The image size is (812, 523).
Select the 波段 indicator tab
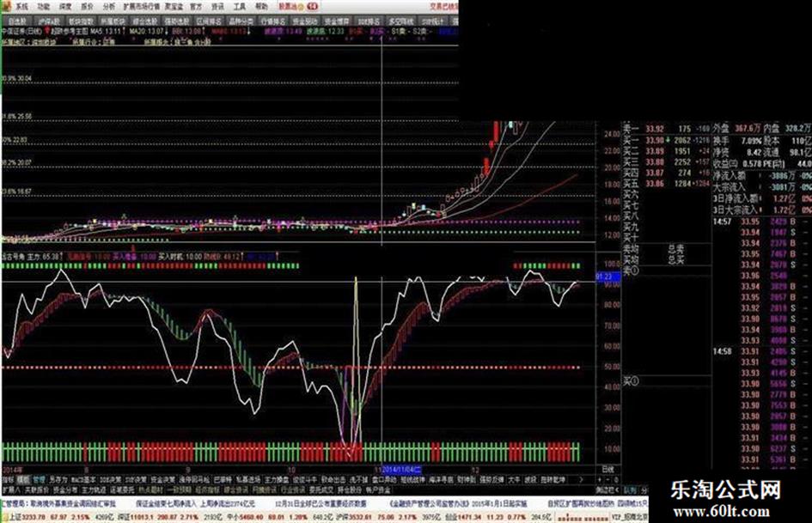coord(530,480)
